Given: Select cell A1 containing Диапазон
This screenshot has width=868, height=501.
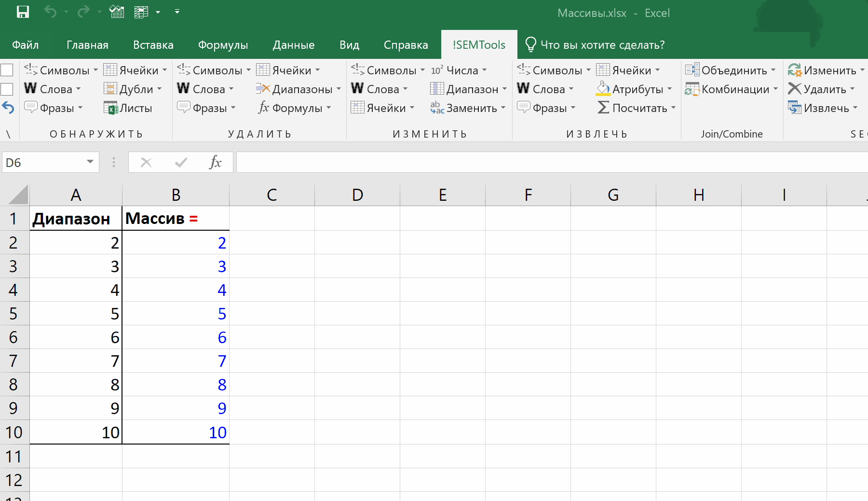Looking at the screenshot, I should pos(76,219).
